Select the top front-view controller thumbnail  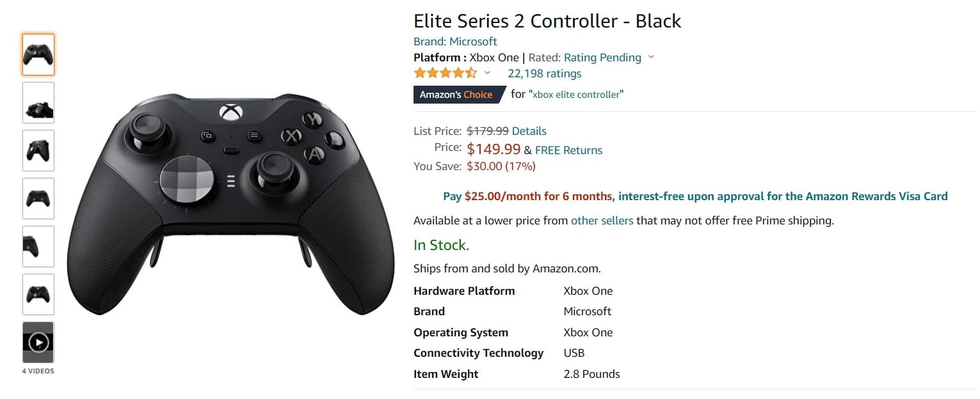pos(38,54)
